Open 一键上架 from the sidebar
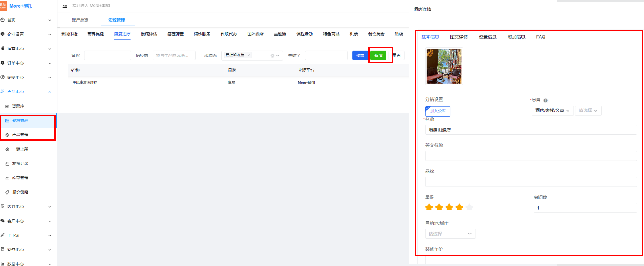The image size is (644, 266). click(20, 149)
